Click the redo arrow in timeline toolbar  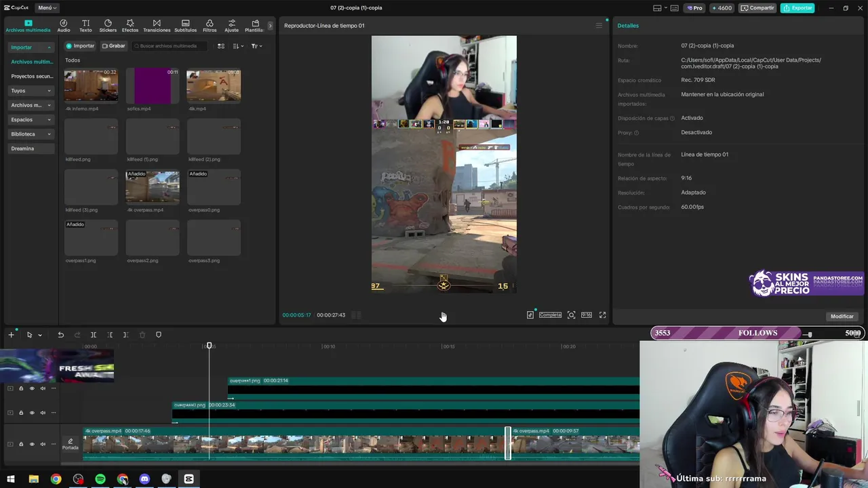click(x=77, y=335)
